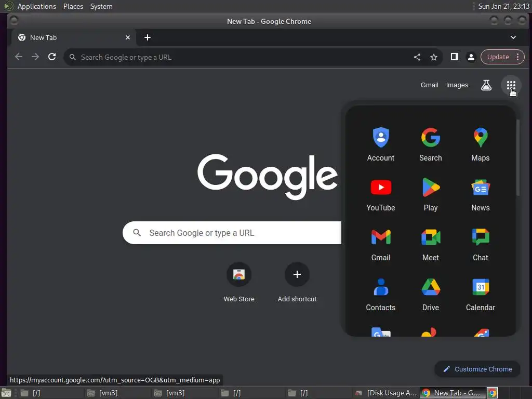Open Google Search from the apps grid

click(x=431, y=144)
